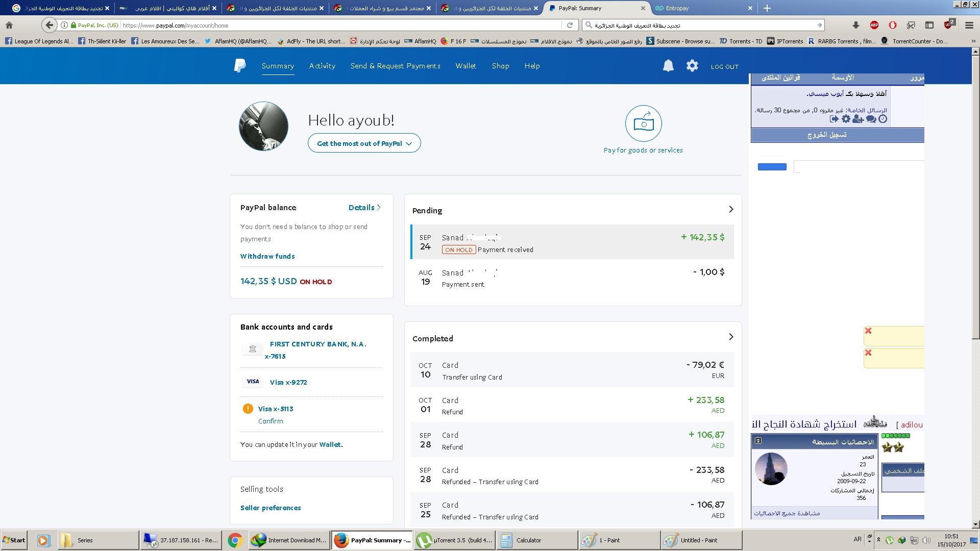980x551 pixels.
Task: Expand Completed section with arrow
Action: pyautogui.click(x=731, y=337)
